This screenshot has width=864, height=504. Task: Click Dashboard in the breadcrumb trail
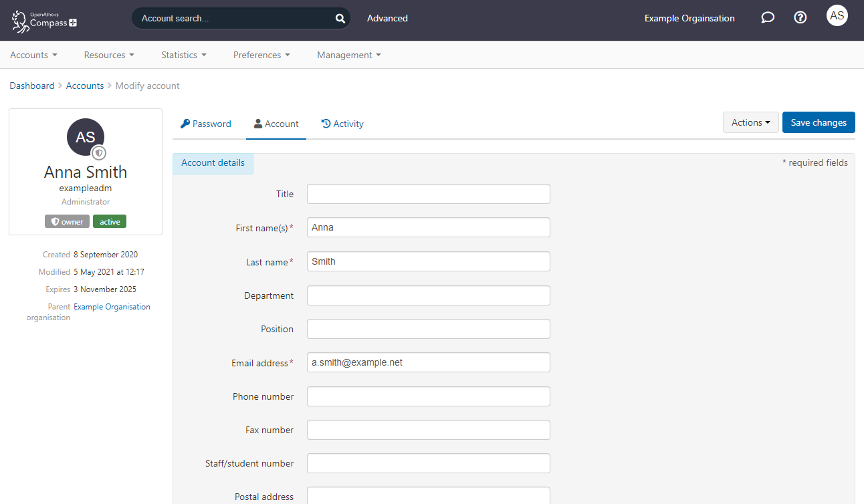point(32,86)
